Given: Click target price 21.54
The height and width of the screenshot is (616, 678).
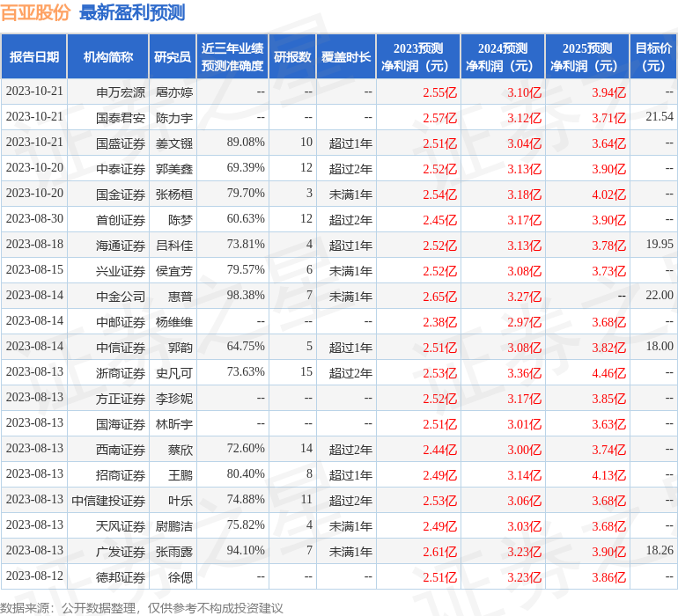Looking at the screenshot, I should coord(660,117).
